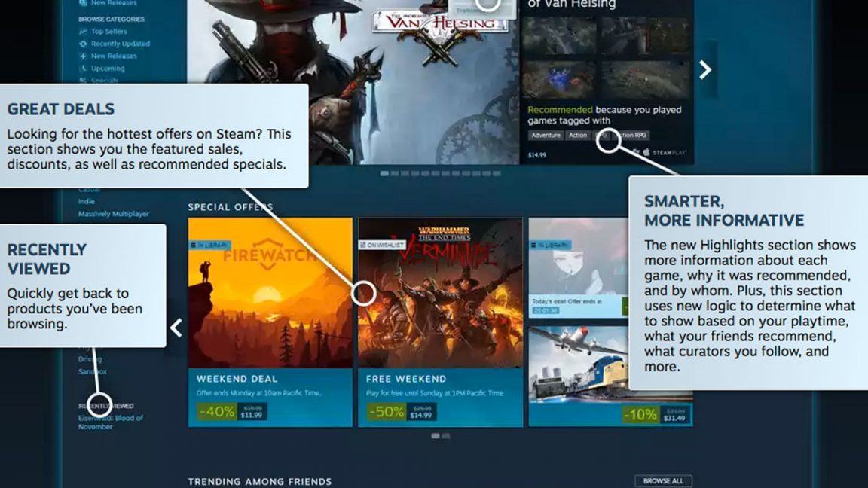Click the New Releases plus icon in sidebar
This screenshot has width=868, height=488.
point(83,56)
